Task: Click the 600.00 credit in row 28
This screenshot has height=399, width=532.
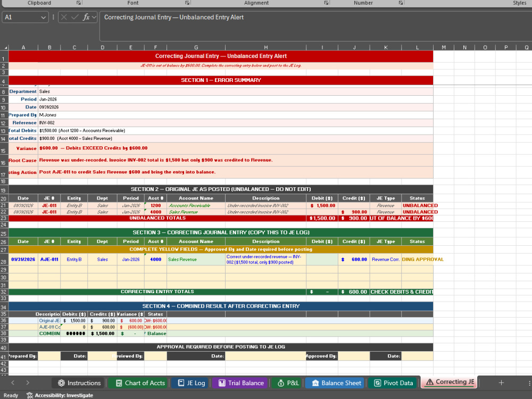Action: 354,260
